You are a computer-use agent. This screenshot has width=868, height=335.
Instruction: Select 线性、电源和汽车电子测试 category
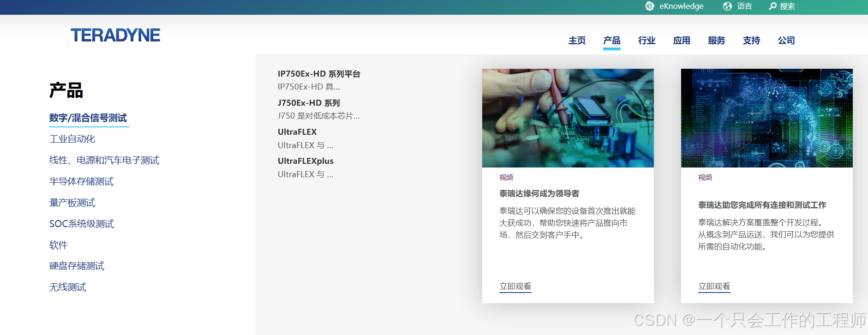(x=104, y=160)
